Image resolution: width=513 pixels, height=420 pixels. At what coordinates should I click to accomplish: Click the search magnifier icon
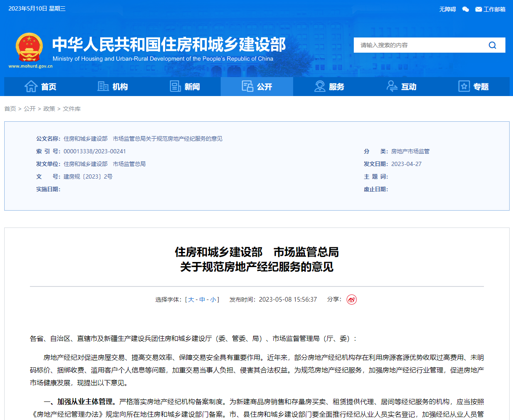pos(492,45)
